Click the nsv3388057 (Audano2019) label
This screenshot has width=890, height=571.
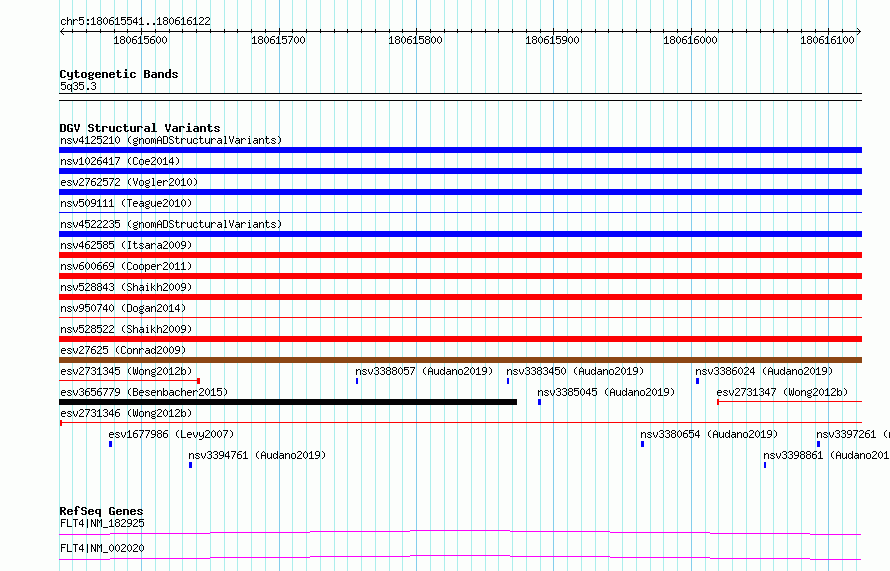coord(424,371)
